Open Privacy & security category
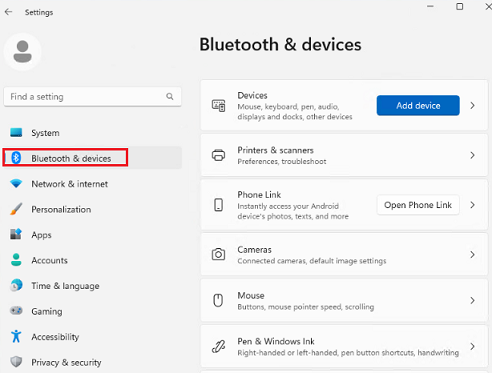Image resolution: width=492 pixels, height=373 pixels. click(x=92, y=362)
